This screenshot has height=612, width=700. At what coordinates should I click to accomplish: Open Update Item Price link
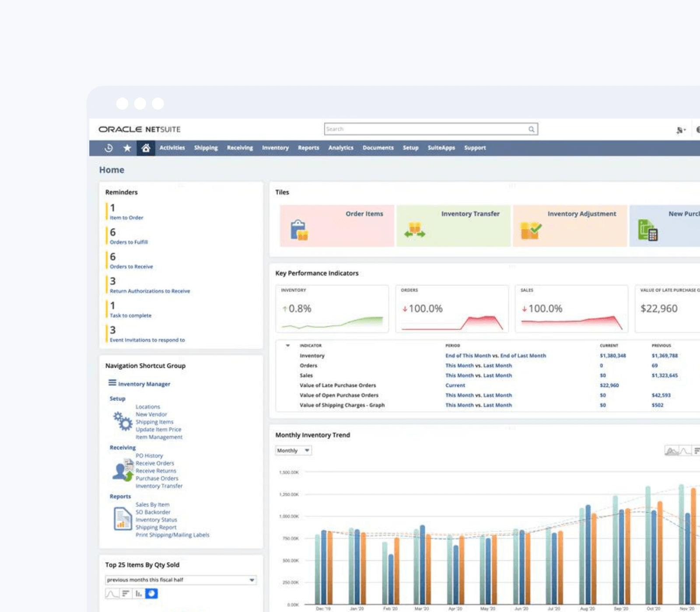click(158, 430)
